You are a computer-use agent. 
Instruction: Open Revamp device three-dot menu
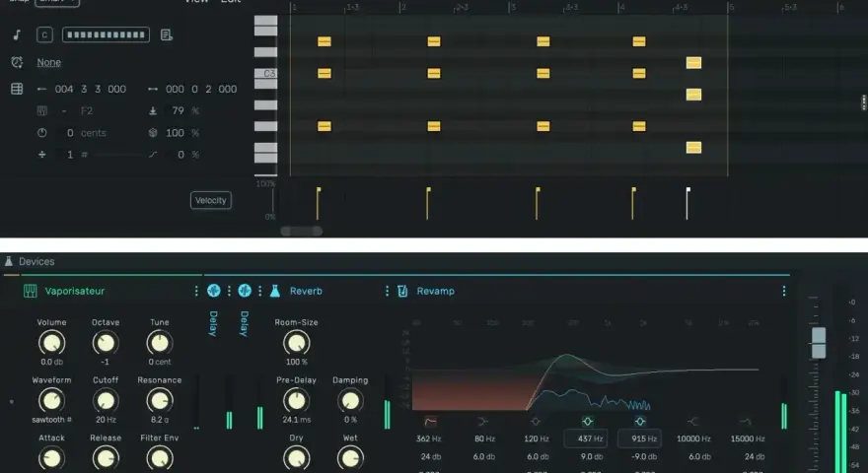point(784,291)
